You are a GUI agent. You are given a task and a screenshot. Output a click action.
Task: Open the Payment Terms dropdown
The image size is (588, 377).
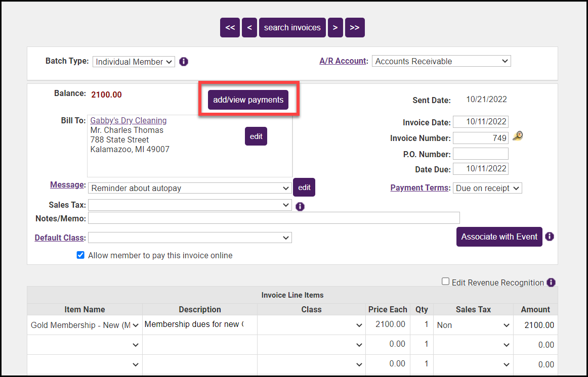pyautogui.click(x=487, y=188)
